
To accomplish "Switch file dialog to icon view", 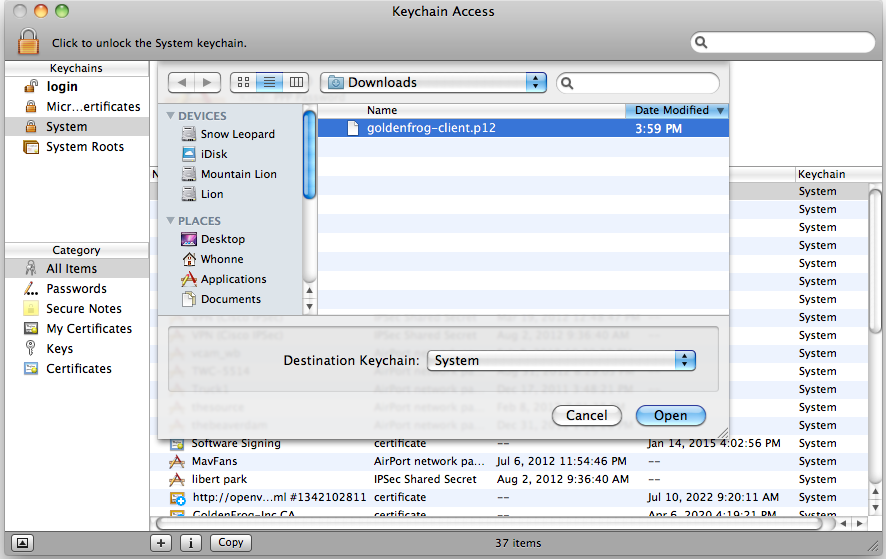I will coord(244,83).
